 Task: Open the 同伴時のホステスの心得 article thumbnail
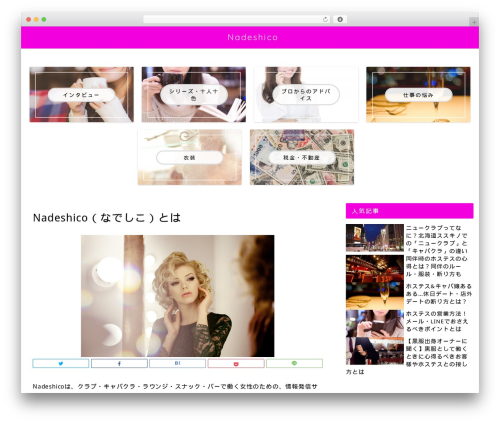[375, 268]
